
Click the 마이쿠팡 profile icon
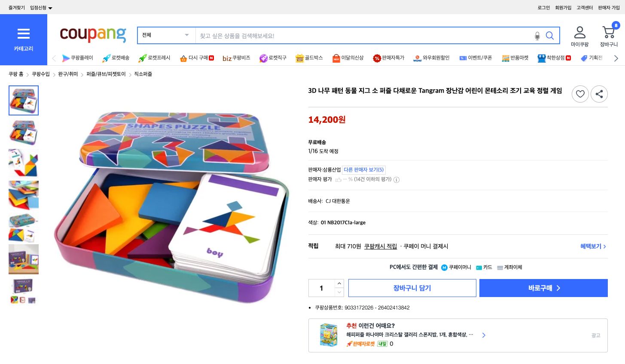coord(580,32)
